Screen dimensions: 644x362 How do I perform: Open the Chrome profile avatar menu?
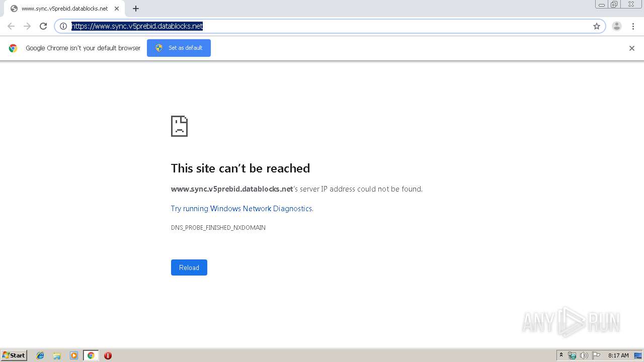point(617,26)
